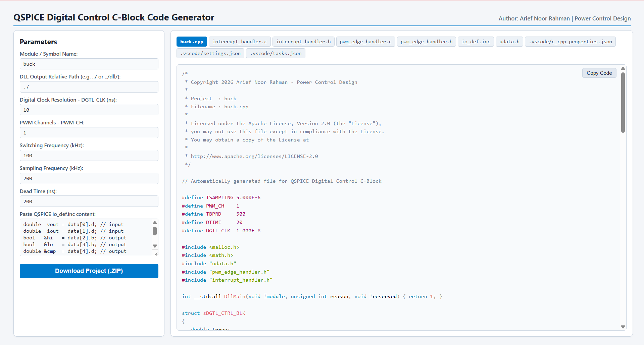The image size is (644, 345).
Task: Click the Parameters heading
Action: click(38, 42)
